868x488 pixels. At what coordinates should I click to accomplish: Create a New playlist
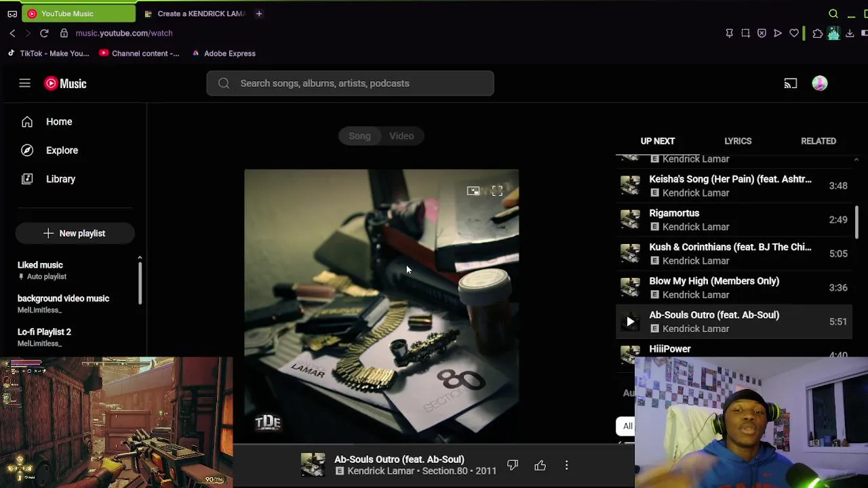(75, 233)
